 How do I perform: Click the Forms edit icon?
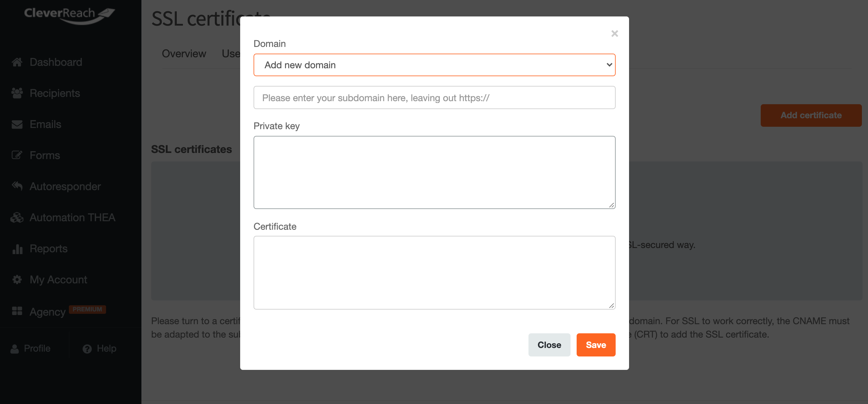tap(17, 155)
